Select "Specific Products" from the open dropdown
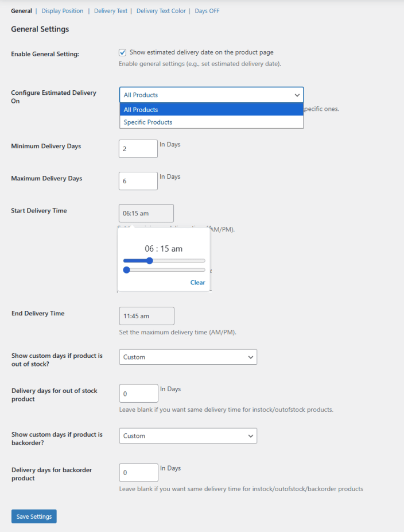 [147, 122]
